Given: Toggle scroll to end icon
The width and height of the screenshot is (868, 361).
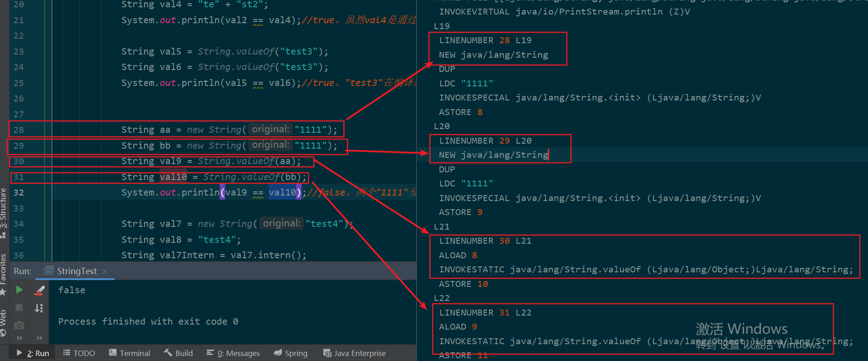Looking at the screenshot, I should pyautogui.click(x=39, y=308).
